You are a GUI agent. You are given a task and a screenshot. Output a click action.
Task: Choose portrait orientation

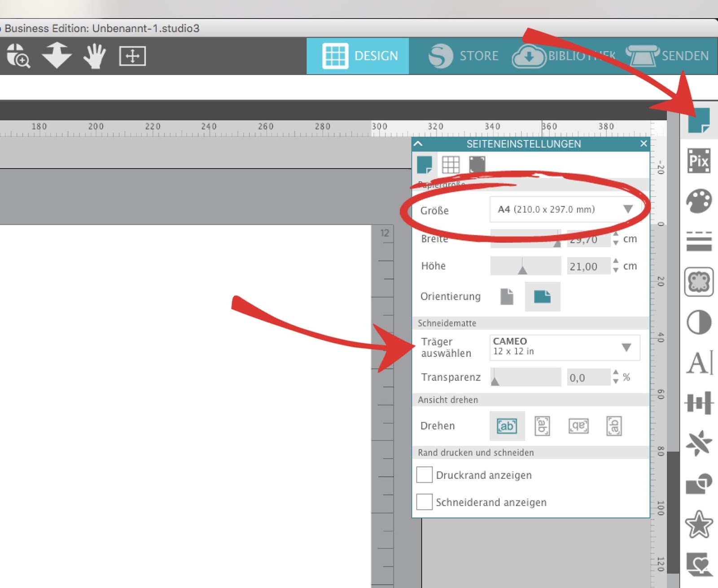click(x=507, y=297)
